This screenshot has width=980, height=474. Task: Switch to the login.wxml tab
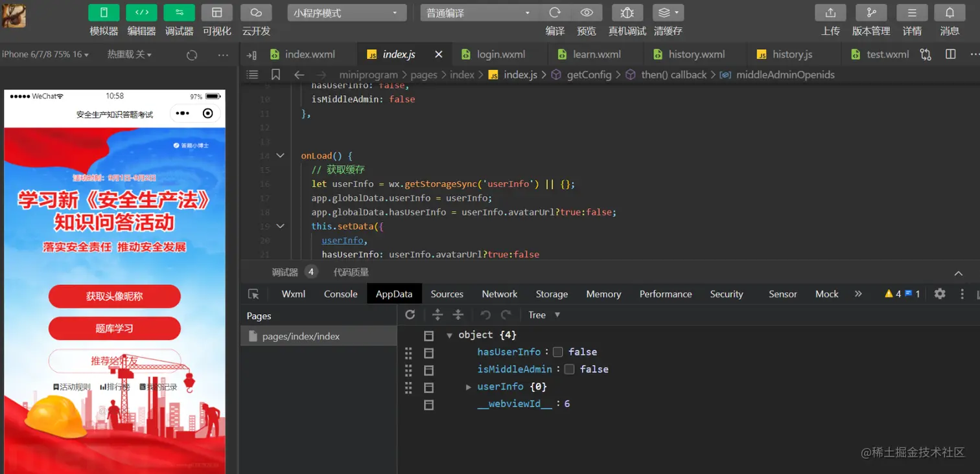pos(501,54)
